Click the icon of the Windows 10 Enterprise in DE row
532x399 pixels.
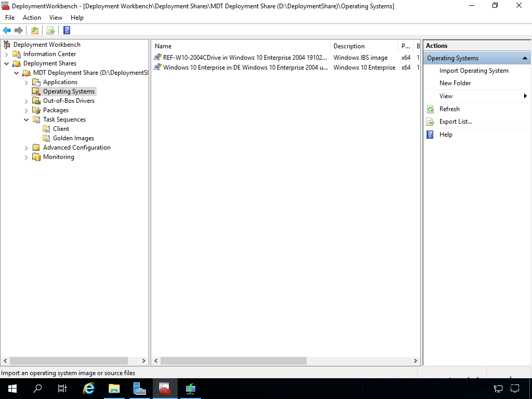tap(158, 67)
